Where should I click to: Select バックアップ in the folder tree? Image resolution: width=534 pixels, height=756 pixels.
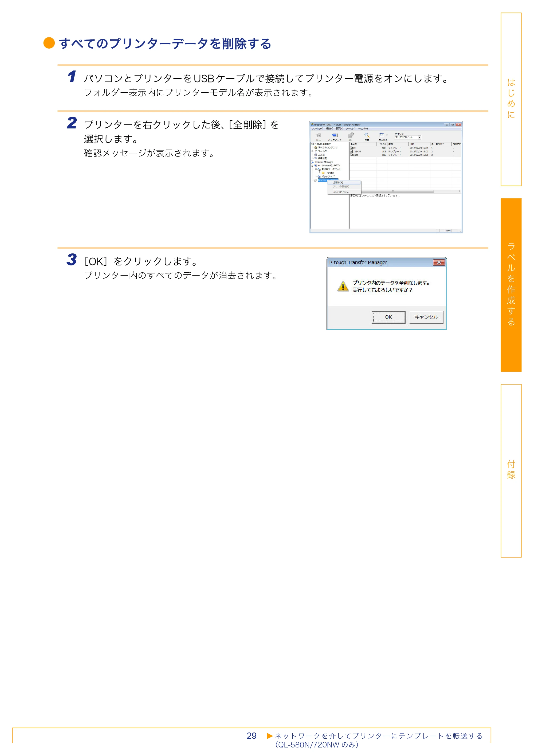(x=328, y=177)
